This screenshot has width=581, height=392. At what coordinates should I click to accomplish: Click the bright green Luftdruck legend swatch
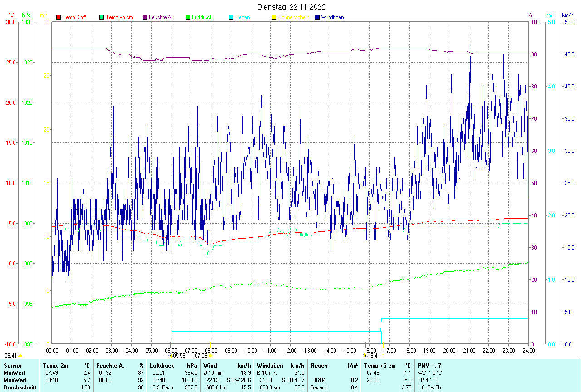tap(188, 17)
